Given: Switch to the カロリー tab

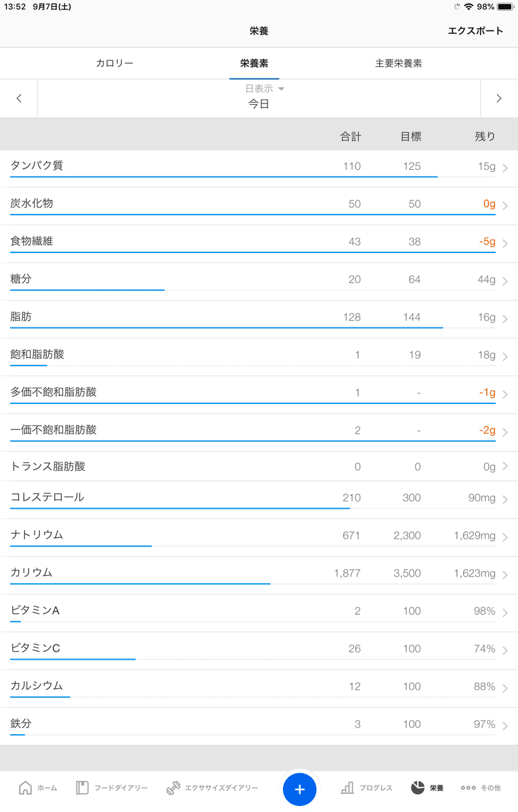Looking at the screenshot, I should (x=114, y=64).
